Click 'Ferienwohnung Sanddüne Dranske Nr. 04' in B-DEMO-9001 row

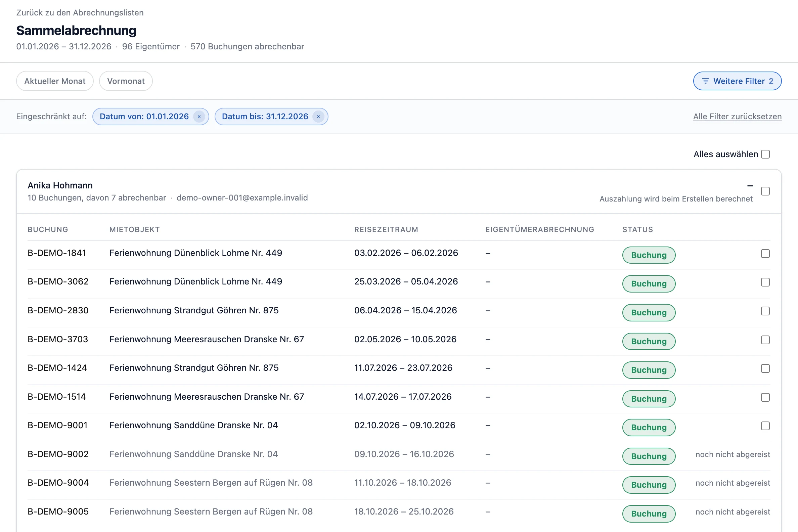tap(193, 425)
